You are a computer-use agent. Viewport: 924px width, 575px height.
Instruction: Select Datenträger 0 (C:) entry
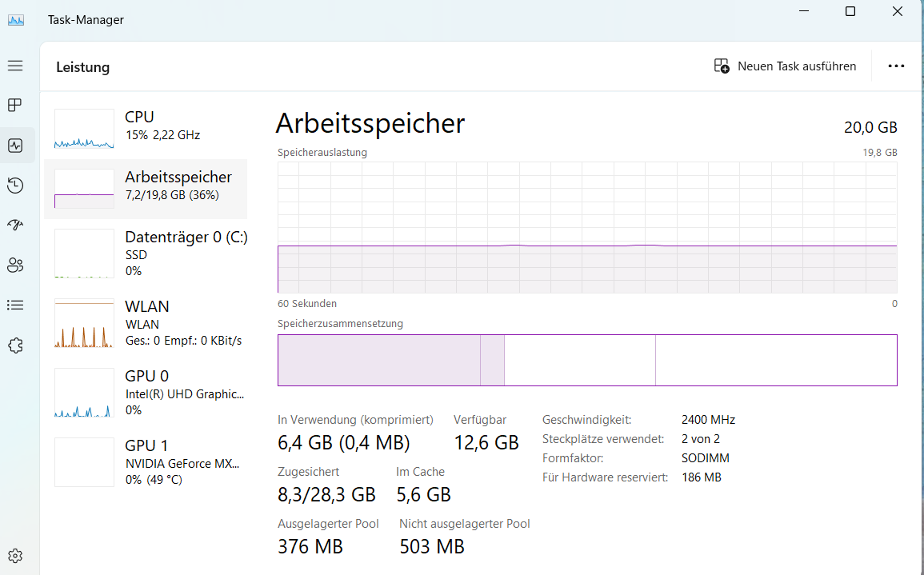coord(146,253)
